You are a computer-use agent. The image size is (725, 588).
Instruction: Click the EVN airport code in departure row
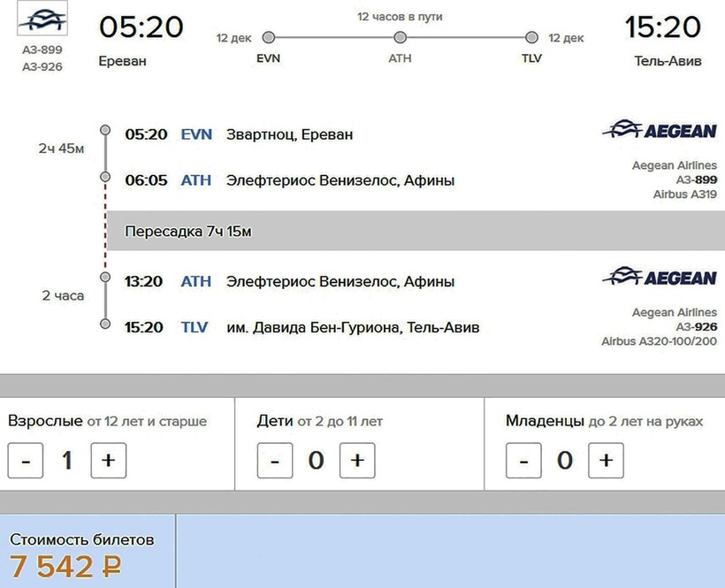coord(196,134)
